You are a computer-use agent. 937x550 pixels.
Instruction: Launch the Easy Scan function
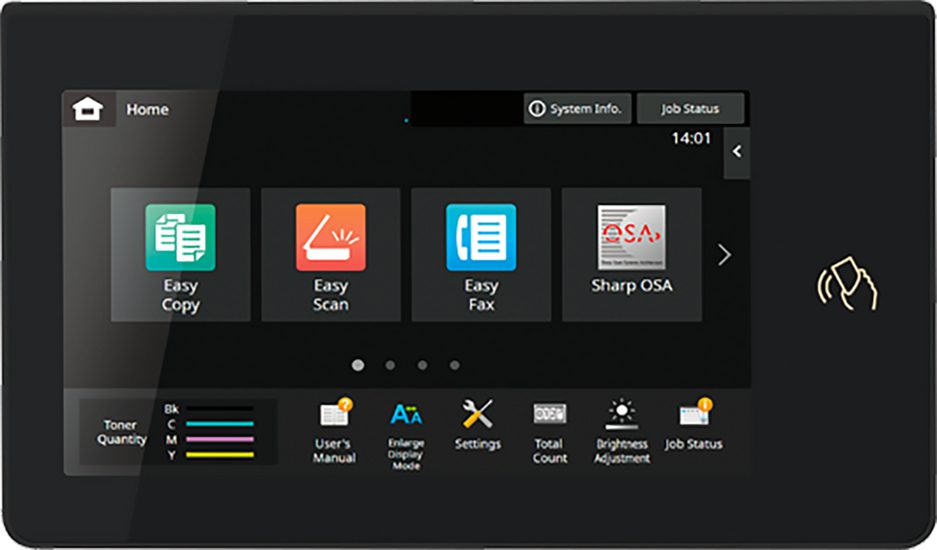tap(331, 255)
